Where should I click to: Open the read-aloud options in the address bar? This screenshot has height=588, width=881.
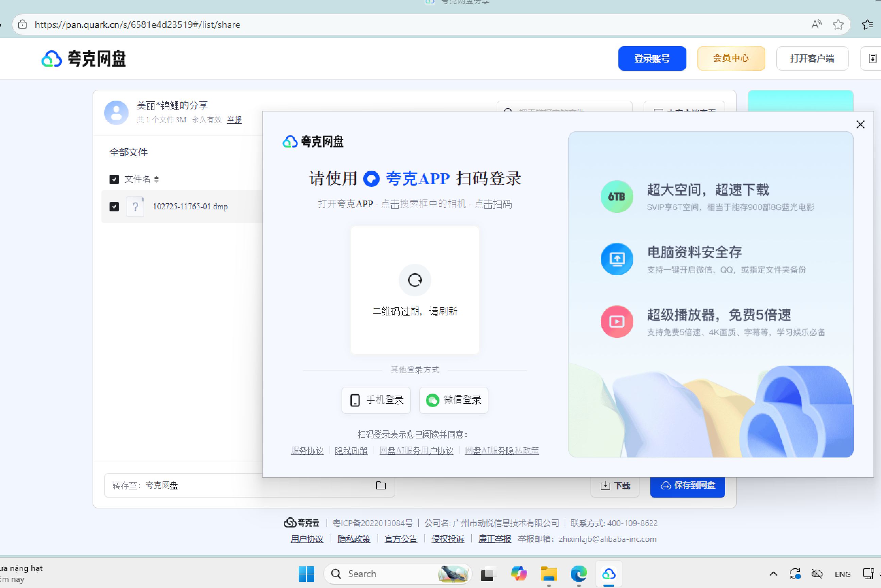point(816,24)
